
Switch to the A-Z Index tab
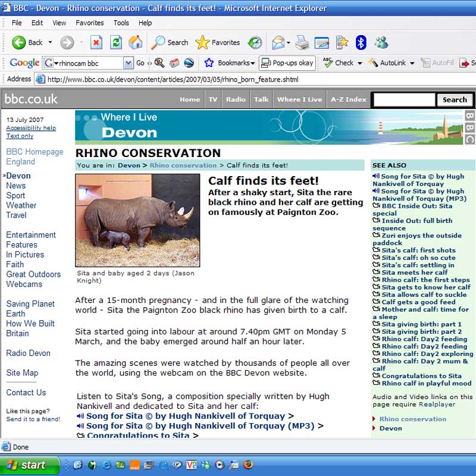click(348, 99)
